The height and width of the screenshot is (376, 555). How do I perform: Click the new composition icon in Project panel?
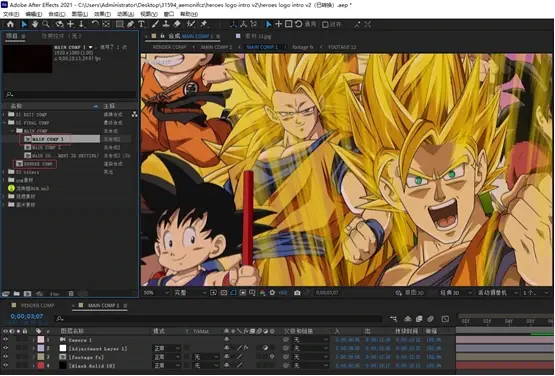pyautogui.click(x=27, y=294)
